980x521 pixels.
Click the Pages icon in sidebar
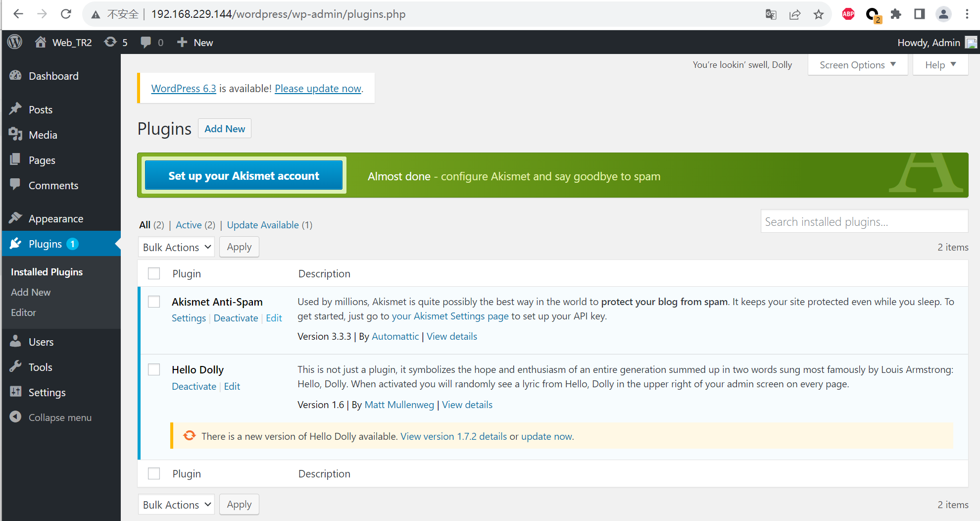(15, 159)
